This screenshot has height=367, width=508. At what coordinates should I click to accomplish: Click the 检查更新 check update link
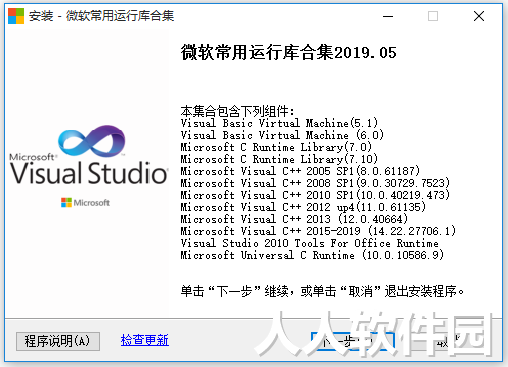[145, 340]
